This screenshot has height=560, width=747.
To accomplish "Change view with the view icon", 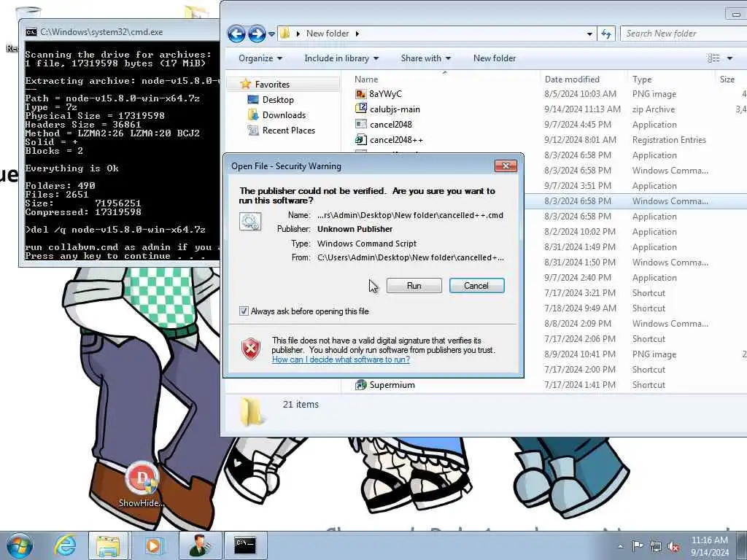I will point(713,58).
